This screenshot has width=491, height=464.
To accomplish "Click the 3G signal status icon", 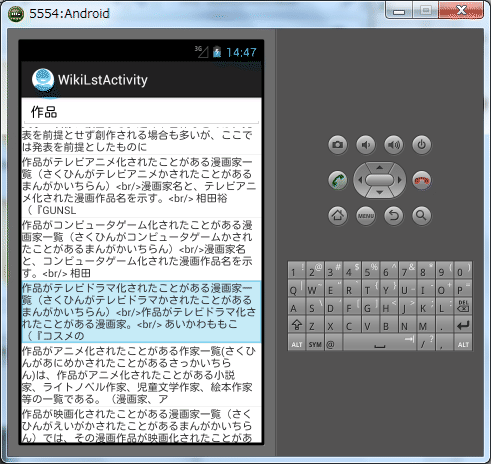I will click(x=201, y=52).
